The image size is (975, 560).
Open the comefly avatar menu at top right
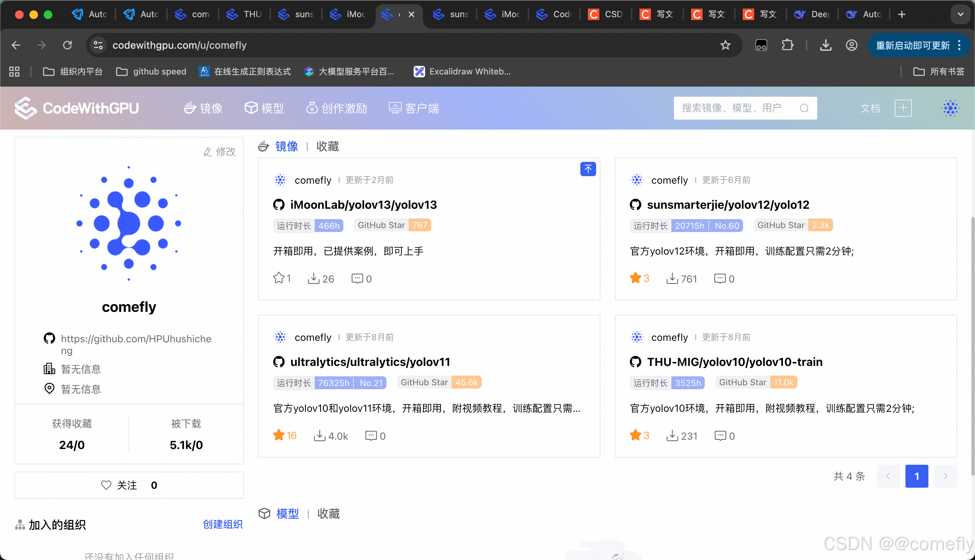point(950,108)
